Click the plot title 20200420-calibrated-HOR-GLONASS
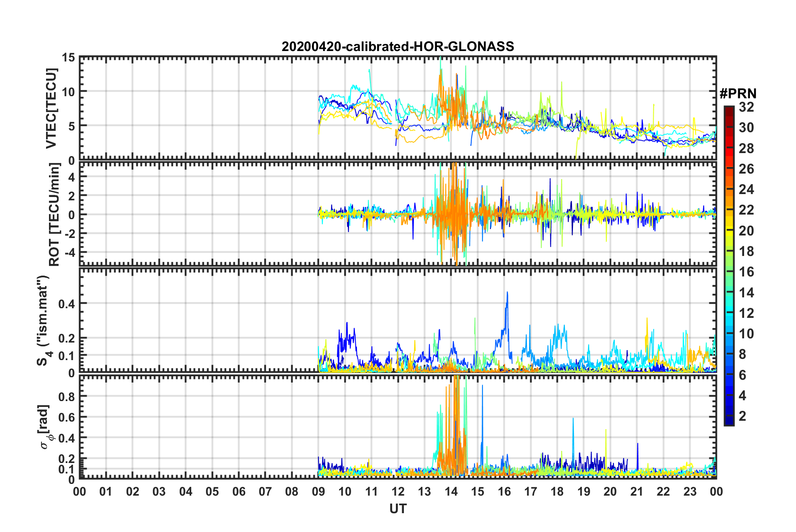The height and width of the screenshot is (532, 796). pos(398,46)
